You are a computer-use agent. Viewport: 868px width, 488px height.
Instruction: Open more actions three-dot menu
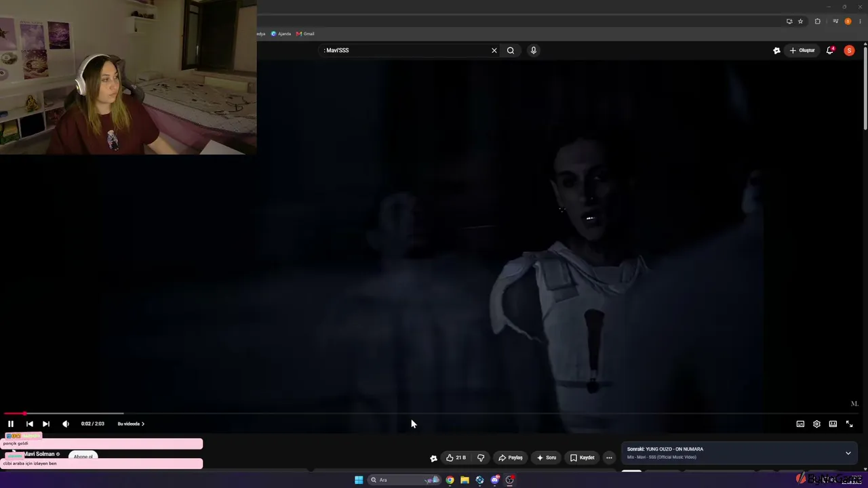point(609,457)
